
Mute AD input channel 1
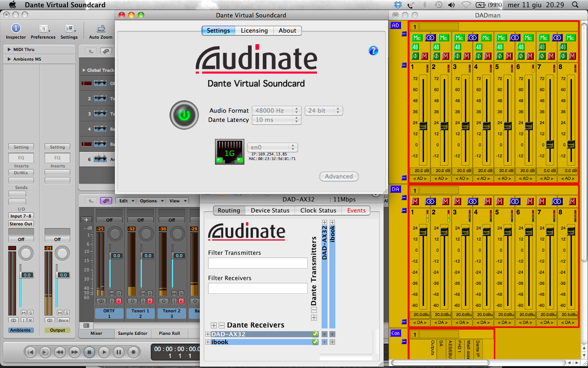(424, 56)
